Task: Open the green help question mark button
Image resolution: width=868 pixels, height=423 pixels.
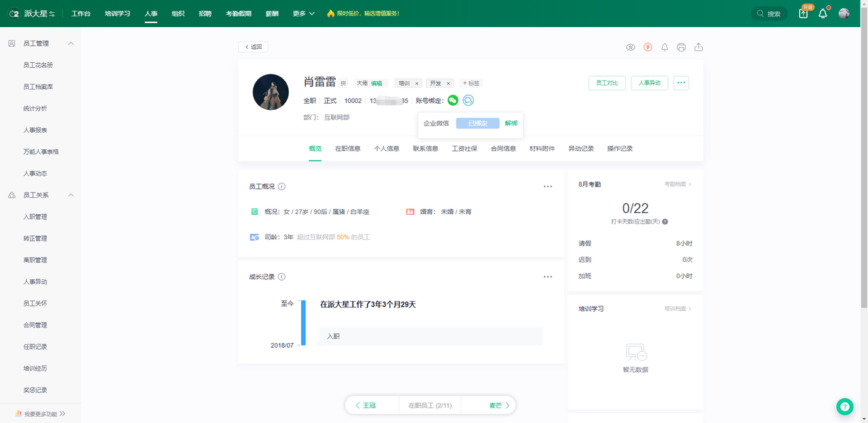Action: point(844,406)
